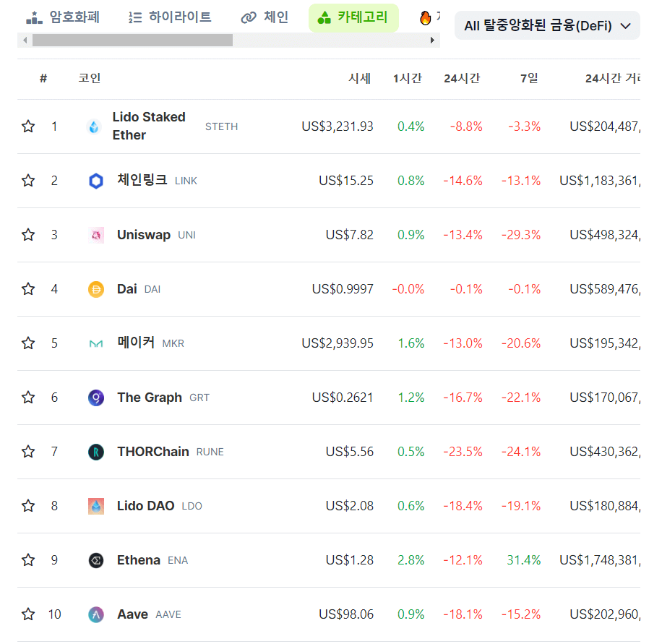Toggle favorite star for Lido DAO
This screenshot has height=644, width=662.
point(28,505)
